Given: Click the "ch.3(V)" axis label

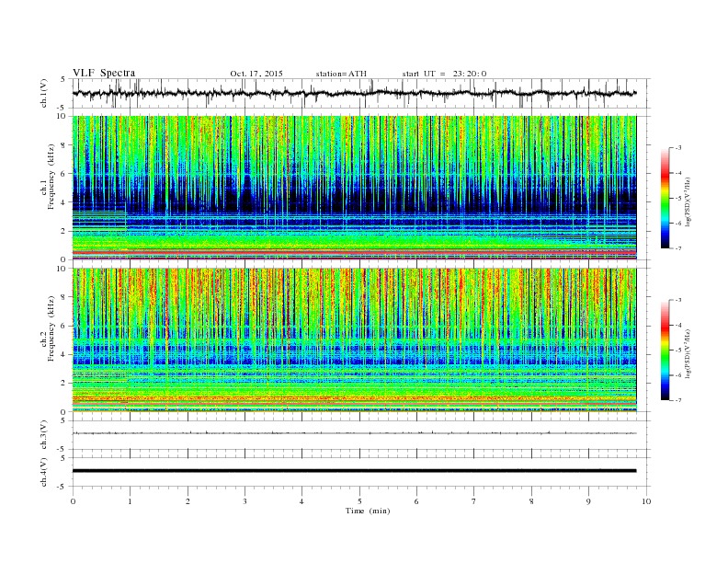Looking at the screenshot, I should (44, 434).
